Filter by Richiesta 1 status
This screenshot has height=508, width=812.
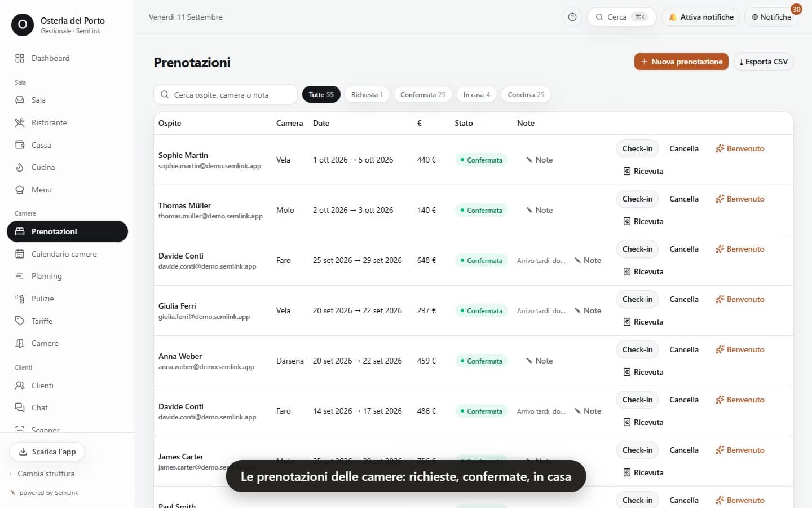[x=367, y=94]
